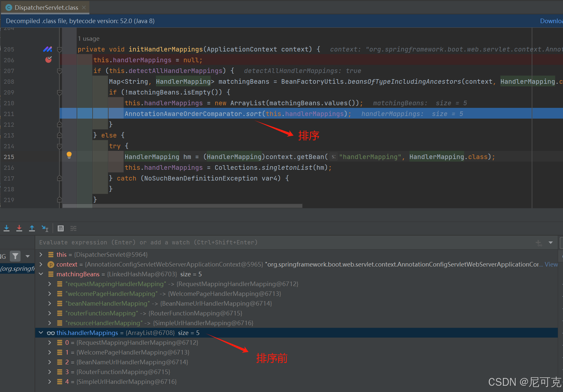The image size is (563, 392).
Task: Click the override gutter icon on line 205
Action: tap(48, 49)
